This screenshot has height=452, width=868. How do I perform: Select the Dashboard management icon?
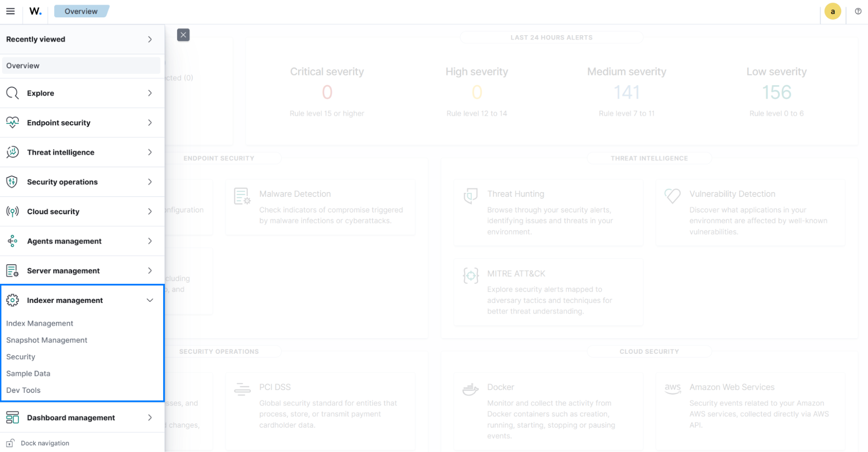click(x=13, y=417)
